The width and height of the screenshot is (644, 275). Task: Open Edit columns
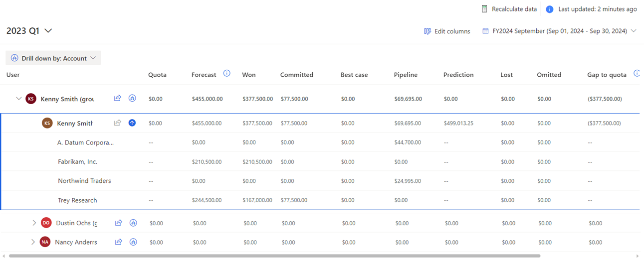[447, 31]
